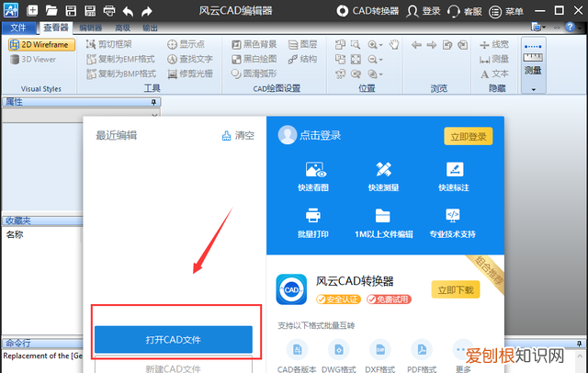Image resolution: width=588 pixels, height=373 pixels.
Task: Select 2D Wireframe visual style
Action: (41, 45)
